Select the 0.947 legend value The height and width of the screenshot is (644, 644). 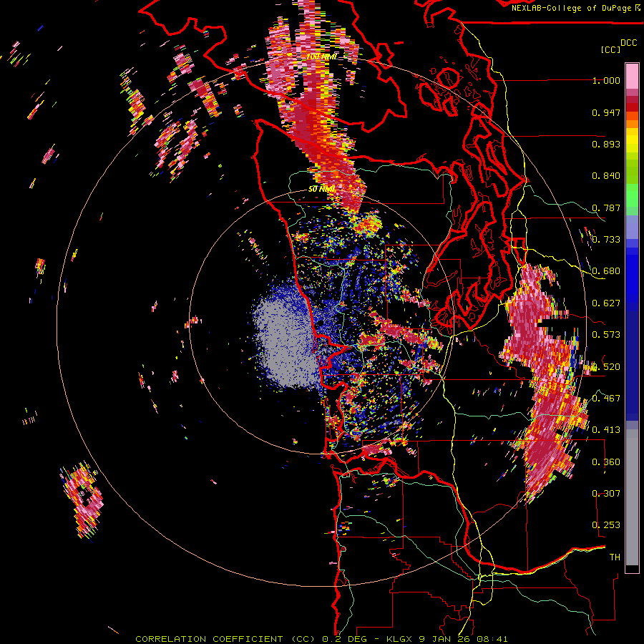click(606, 112)
